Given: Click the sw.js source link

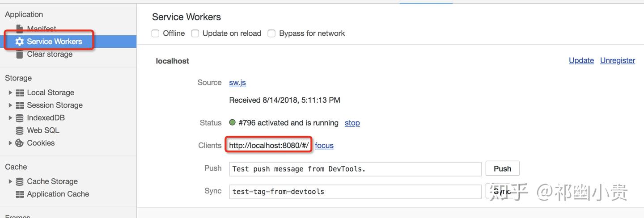Looking at the screenshot, I should tap(237, 83).
